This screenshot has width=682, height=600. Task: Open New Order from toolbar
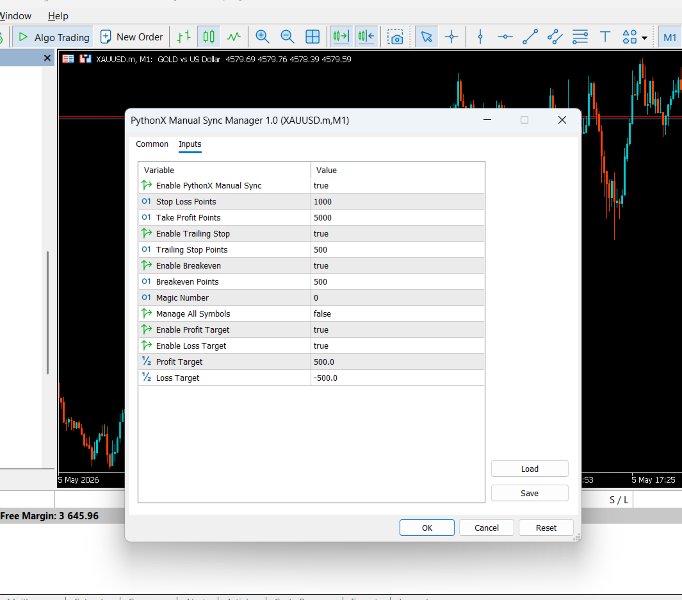[x=131, y=37]
